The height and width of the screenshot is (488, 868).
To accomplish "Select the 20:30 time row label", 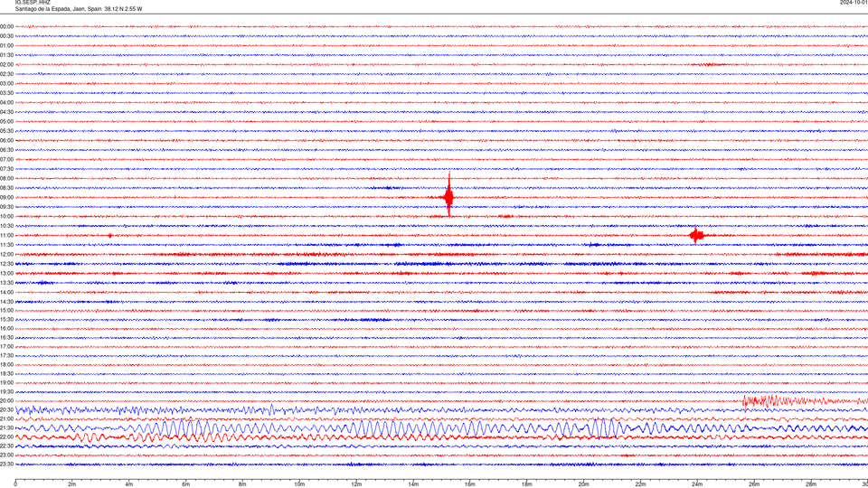I will pos(6,410).
